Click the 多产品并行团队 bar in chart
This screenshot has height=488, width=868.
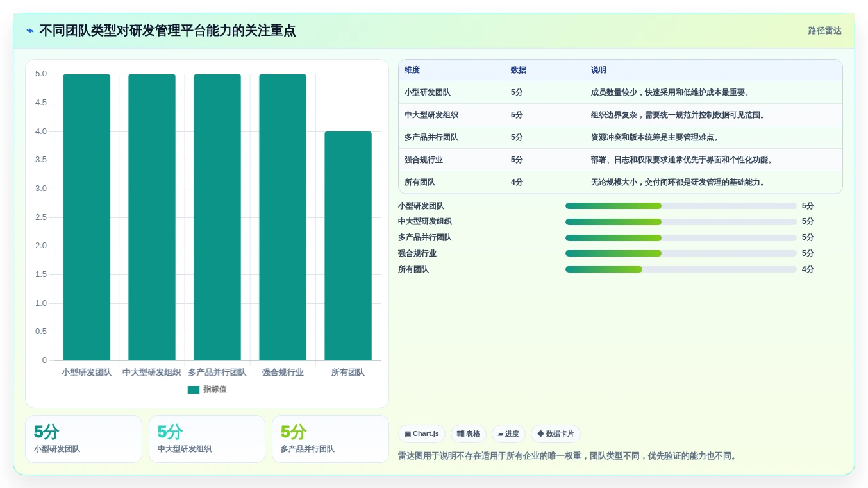[217, 217]
